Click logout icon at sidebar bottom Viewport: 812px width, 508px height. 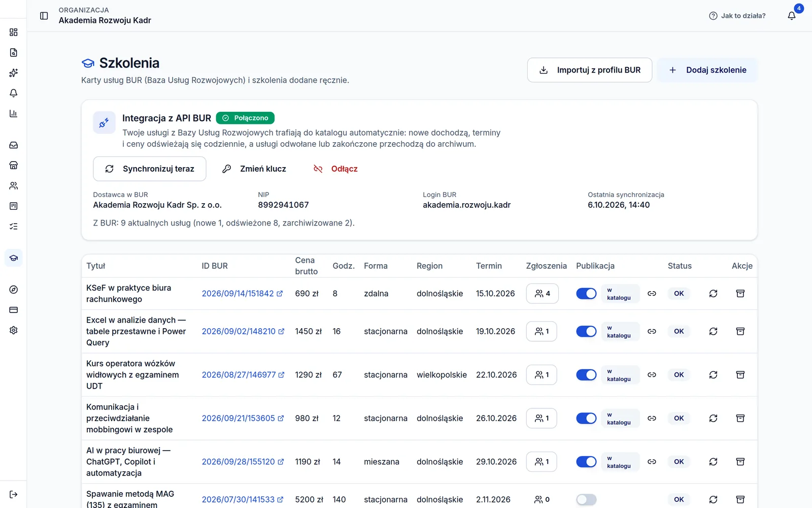pos(14,494)
